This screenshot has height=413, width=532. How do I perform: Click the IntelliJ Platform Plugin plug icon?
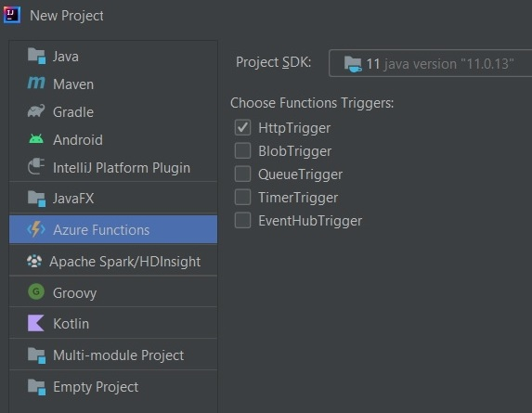pyautogui.click(x=36, y=166)
